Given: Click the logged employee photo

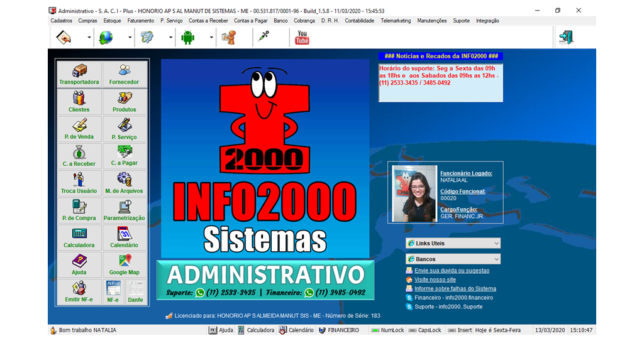Looking at the screenshot, I should 414,193.
